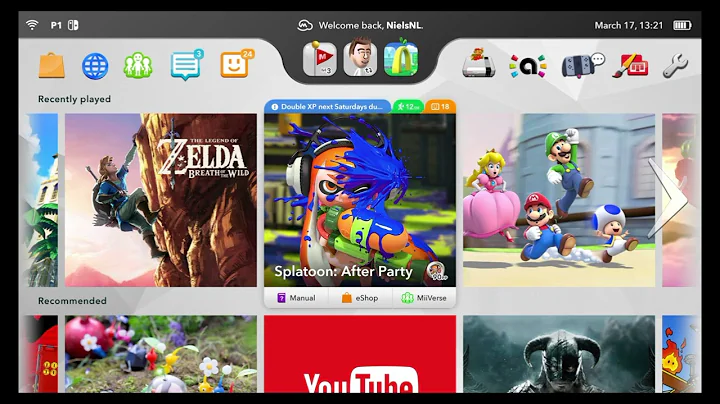Screen dimensions: 720x404
Task: Open the paintbrush themes icon
Action: (630, 66)
